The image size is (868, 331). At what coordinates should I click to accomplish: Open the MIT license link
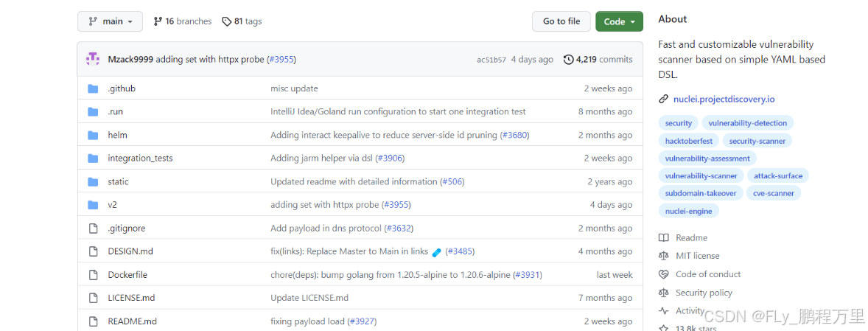[698, 256]
